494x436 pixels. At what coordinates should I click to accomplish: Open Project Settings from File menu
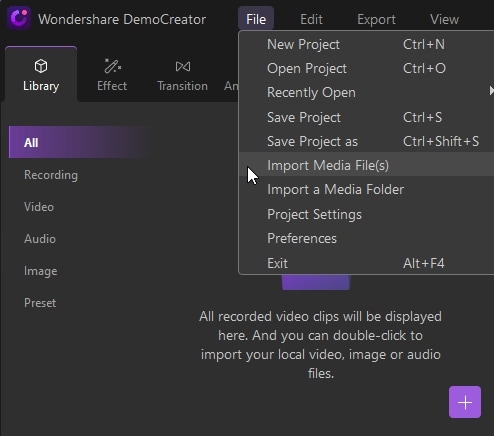(366, 214)
